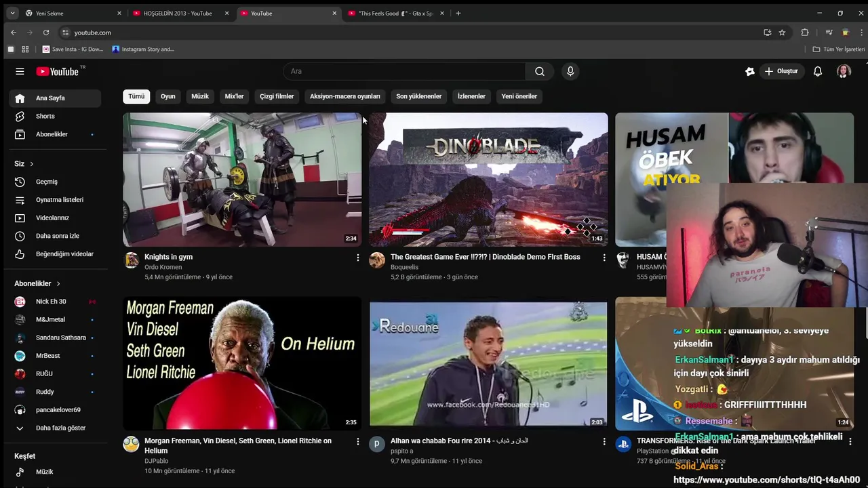Click the Ara search input field
The image size is (868, 488).
[404, 71]
